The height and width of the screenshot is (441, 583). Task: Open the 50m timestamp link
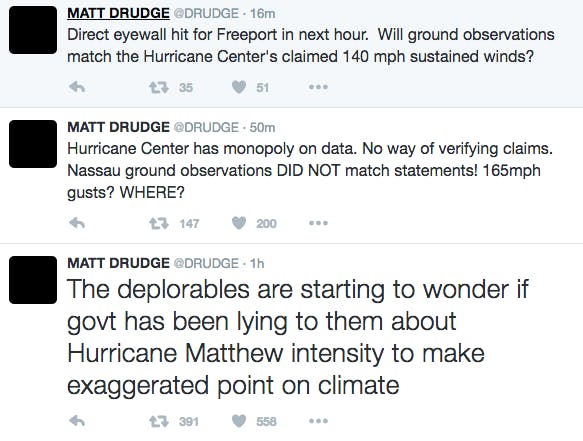click(x=262, y=128)
